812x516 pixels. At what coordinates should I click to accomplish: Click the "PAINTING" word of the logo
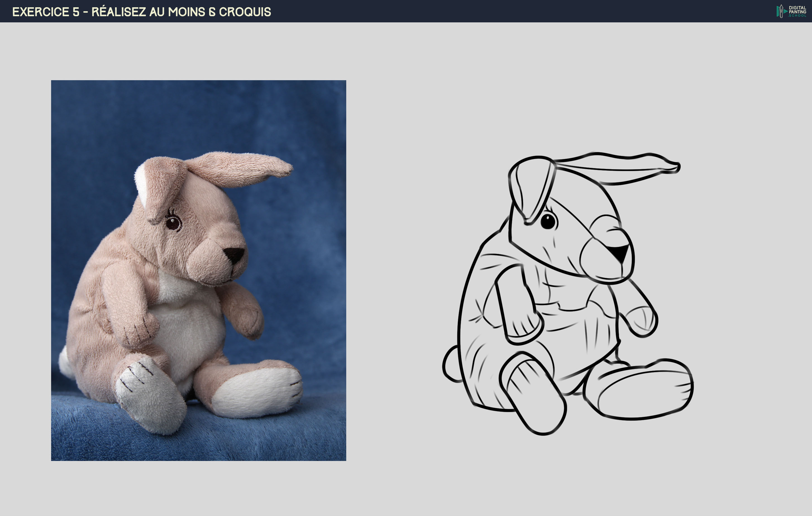coord(798,11)
